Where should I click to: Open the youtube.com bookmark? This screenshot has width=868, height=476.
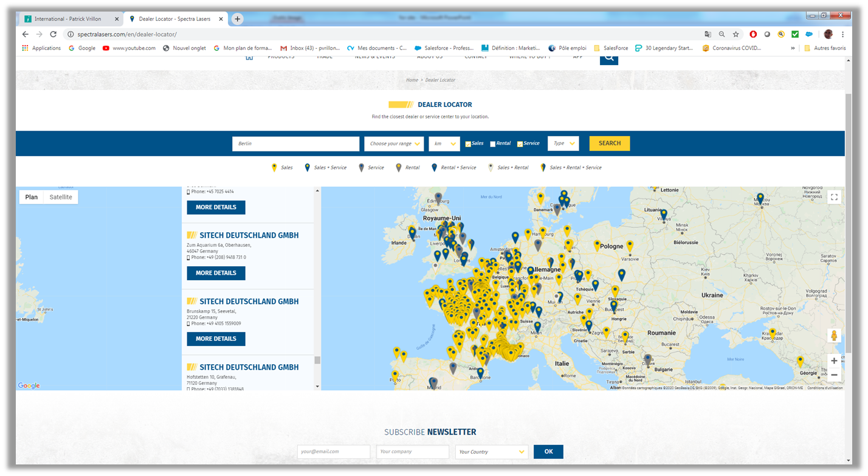[129, 48]
